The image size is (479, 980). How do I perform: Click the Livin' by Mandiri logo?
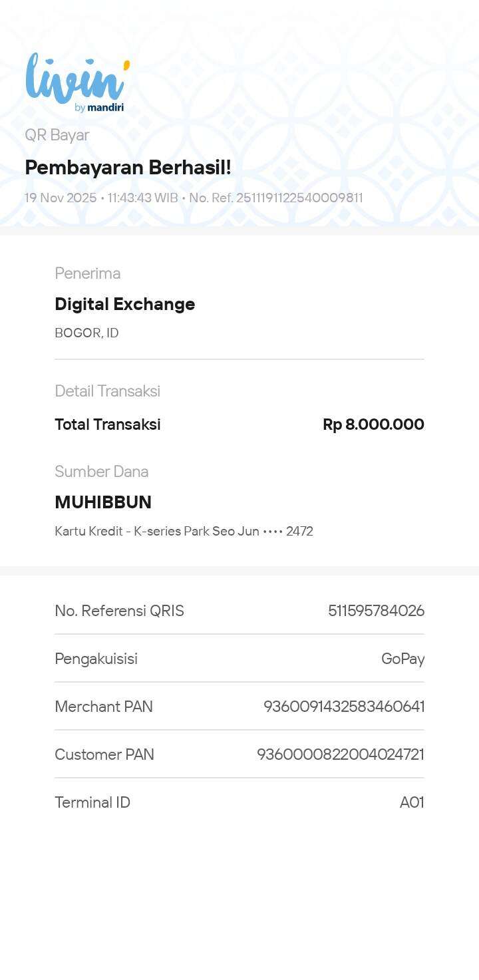(x=77, y=82)
